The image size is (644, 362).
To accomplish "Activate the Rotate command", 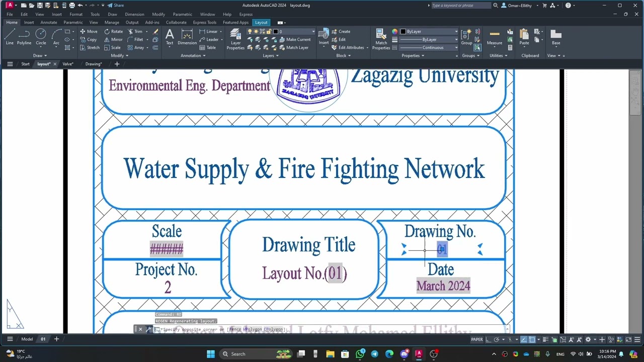I will click(x=113, y=31).
